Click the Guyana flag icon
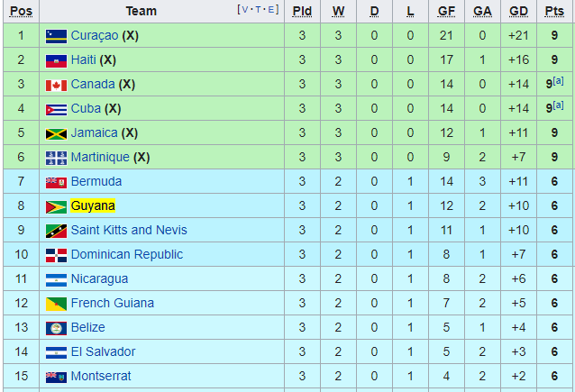 point(56,207)
